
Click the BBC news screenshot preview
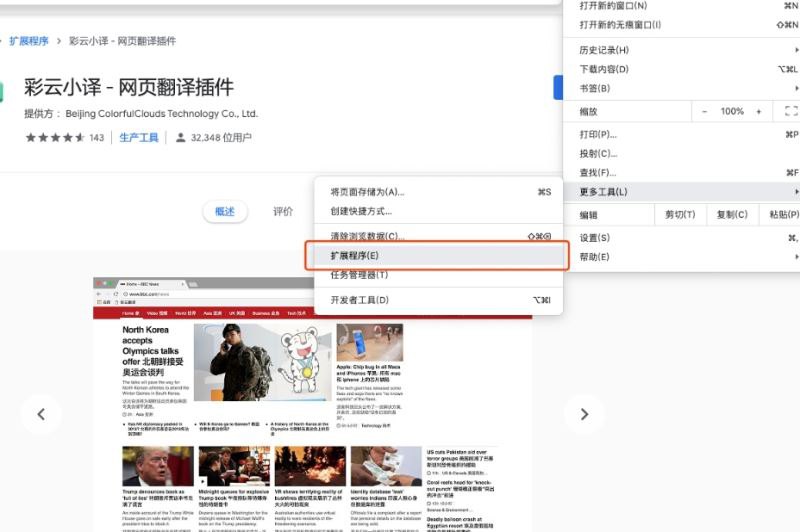coord(312,404)
